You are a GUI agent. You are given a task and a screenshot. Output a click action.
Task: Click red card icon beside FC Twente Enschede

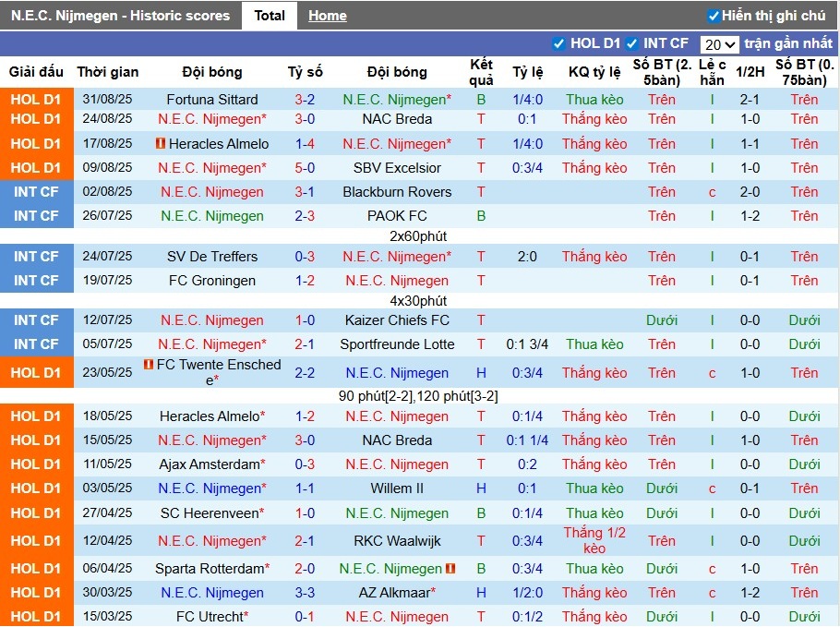click(x=149, y=365)
